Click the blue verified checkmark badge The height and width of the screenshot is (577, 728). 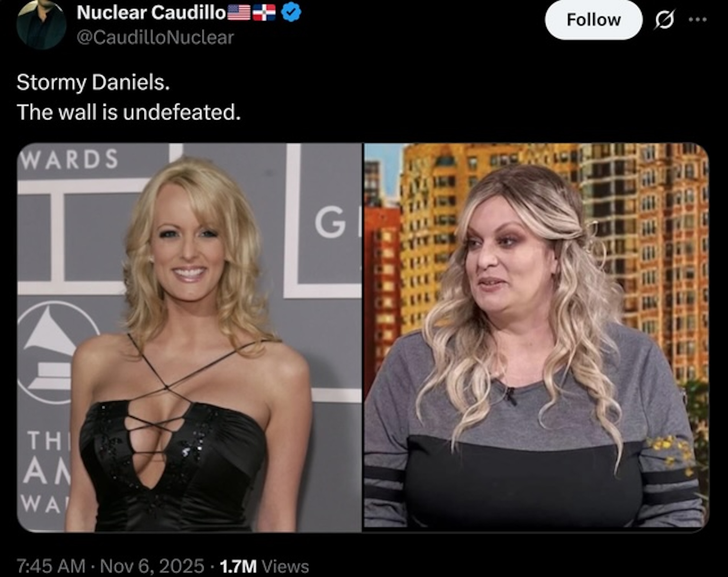(x=291, y=13)
